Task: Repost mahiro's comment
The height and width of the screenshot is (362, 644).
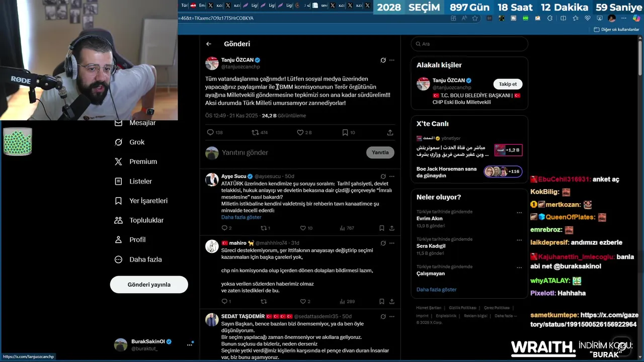Action: point(263,301)
